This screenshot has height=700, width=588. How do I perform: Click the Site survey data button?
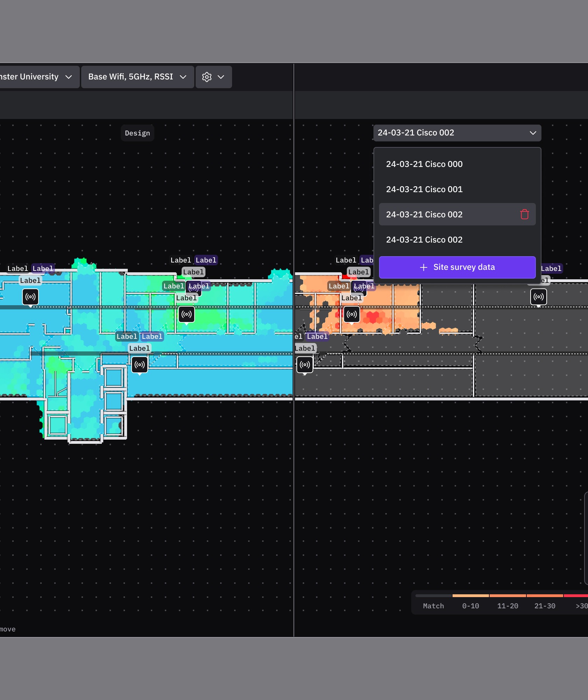coord(457,267)
